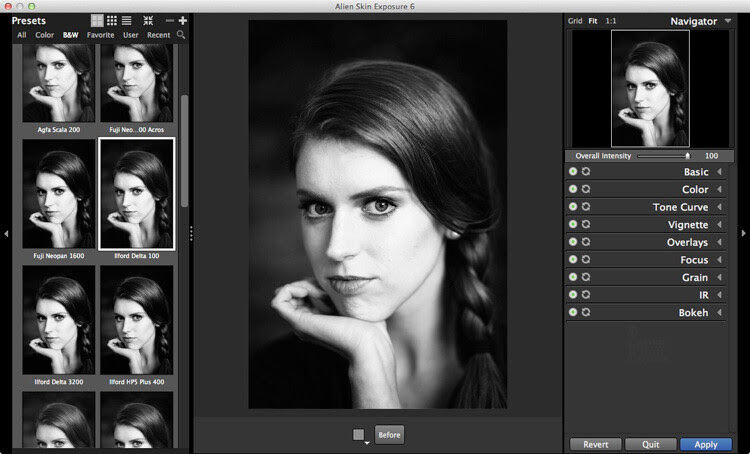Reset the Tone Curve panel settings

pyautogui.click(x=584, y=207)
